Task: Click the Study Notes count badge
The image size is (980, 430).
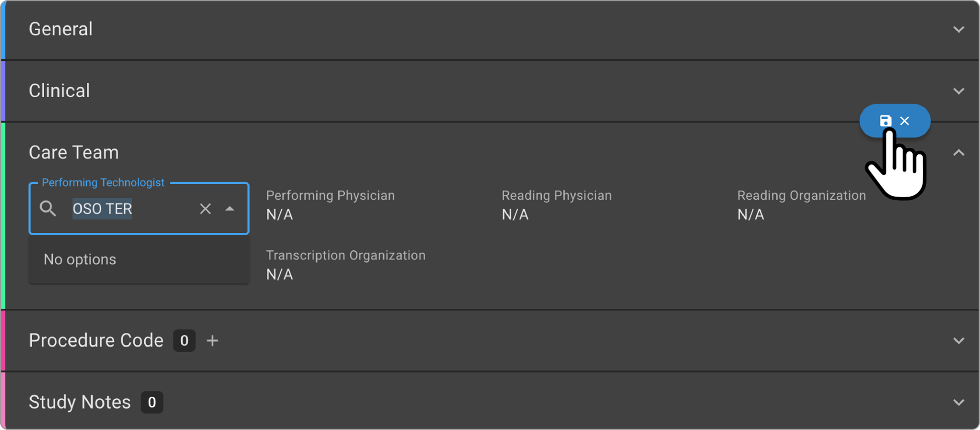Action: tap(152, 402)
